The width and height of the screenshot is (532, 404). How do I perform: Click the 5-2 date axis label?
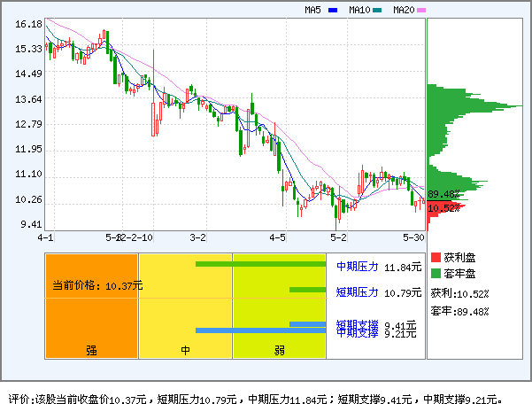coord(339,237)
